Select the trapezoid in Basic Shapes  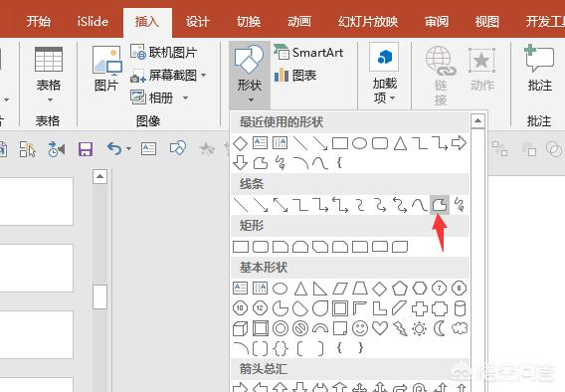coord(360,289)
